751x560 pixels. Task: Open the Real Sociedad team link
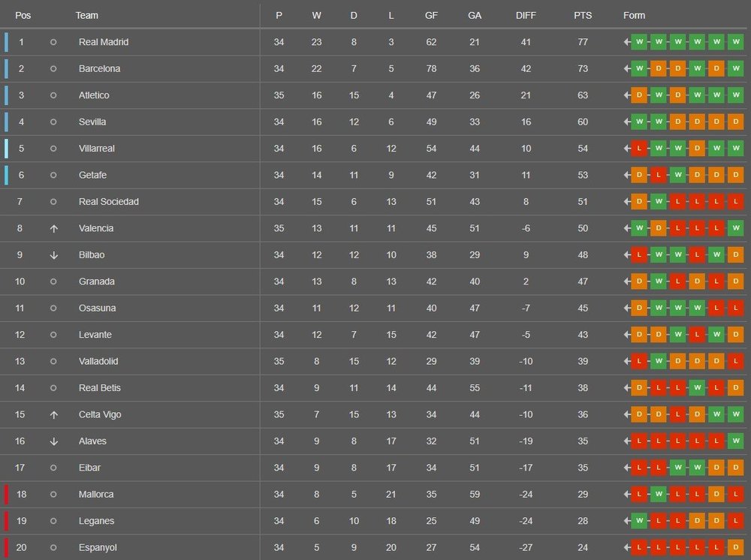[109, 201]
